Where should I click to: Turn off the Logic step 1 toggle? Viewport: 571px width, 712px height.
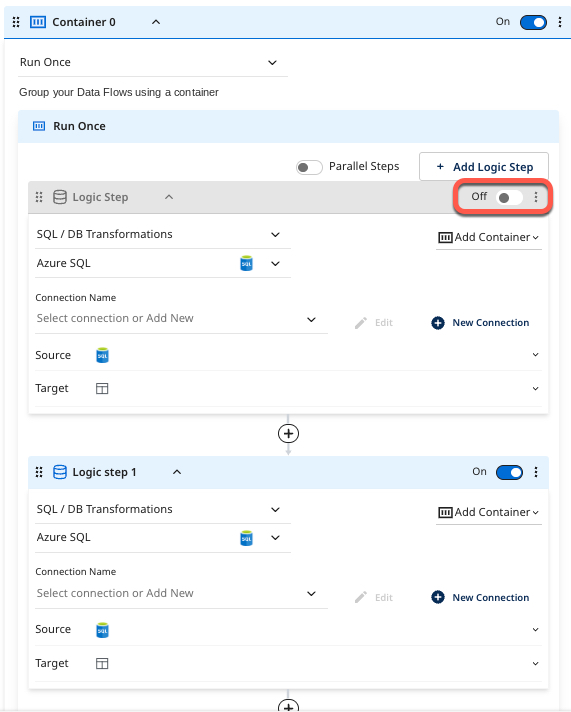pyautogui.click(x=509, y=472)
